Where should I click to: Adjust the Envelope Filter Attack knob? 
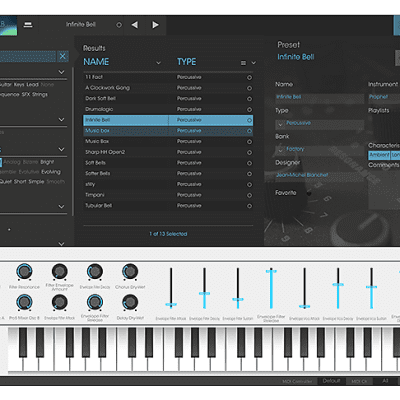click(x=60, y=302)
